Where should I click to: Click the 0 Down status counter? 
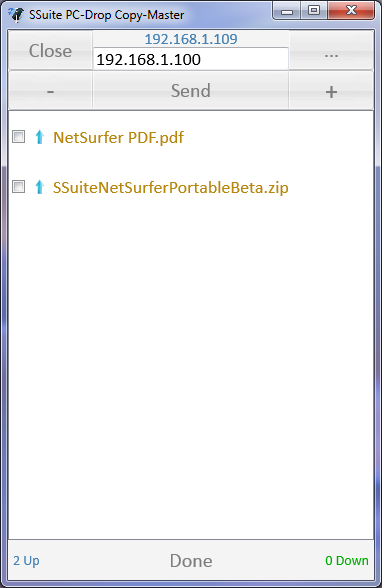coord(347,560)
